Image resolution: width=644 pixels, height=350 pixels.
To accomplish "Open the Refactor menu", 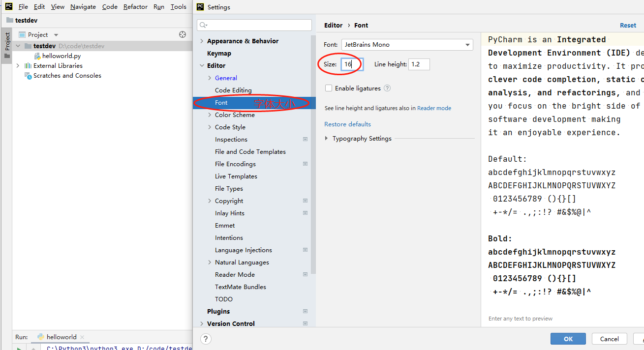I will [135, 7].
